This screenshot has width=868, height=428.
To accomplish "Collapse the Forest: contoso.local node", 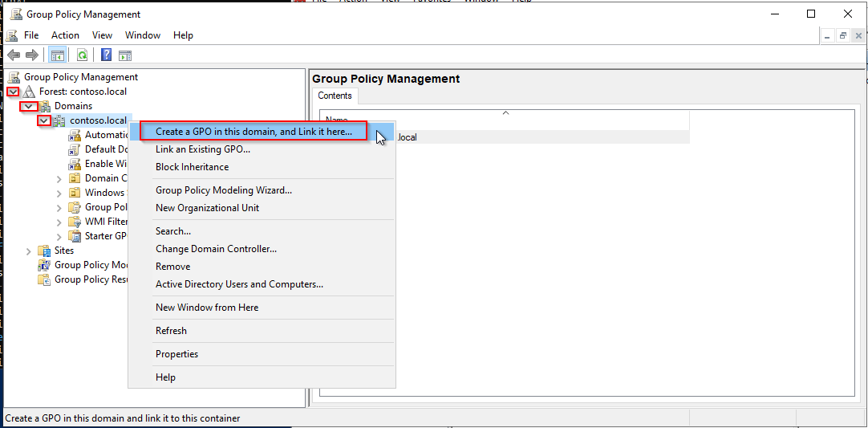I will 13,92.
